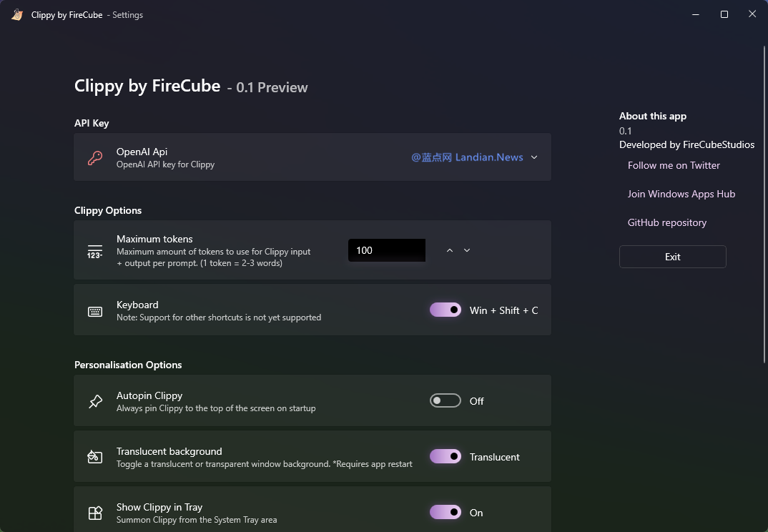
Task: Click the Translucent background icon
Action: 95,457
